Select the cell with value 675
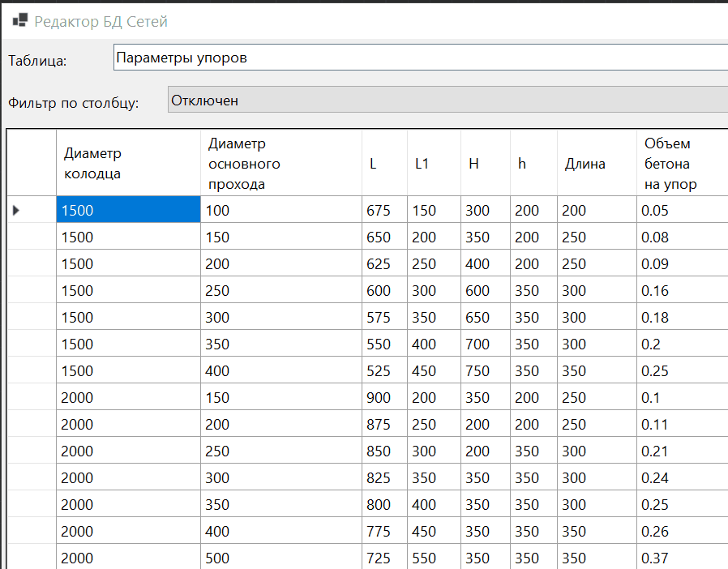The image size is (728, 569). pyautogui.click(x=384, y=211)
